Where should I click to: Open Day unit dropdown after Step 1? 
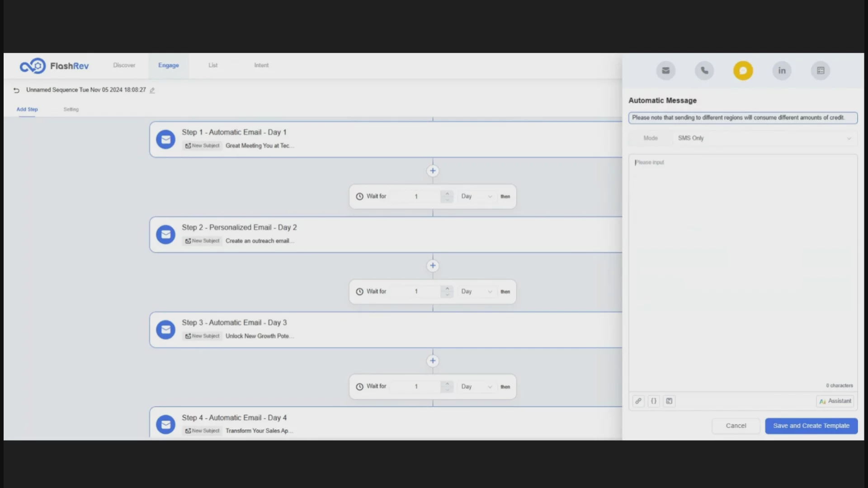(x=476, y=197)
